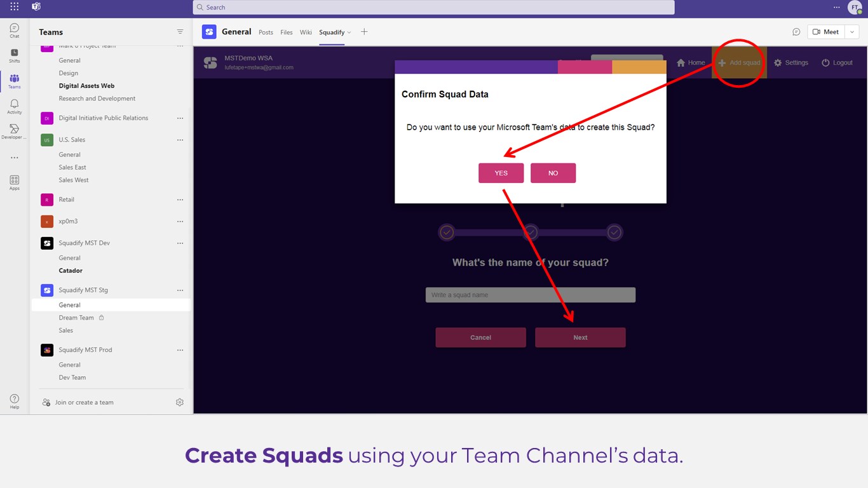868x488 pixels.
Task: Open more options for Squadify MST Stg
Action: (180, 290)
